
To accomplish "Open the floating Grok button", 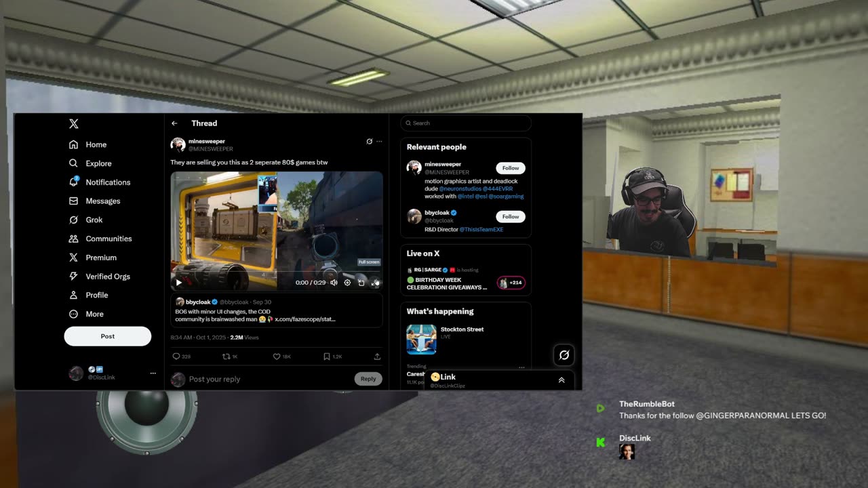I will click(564, 355).
